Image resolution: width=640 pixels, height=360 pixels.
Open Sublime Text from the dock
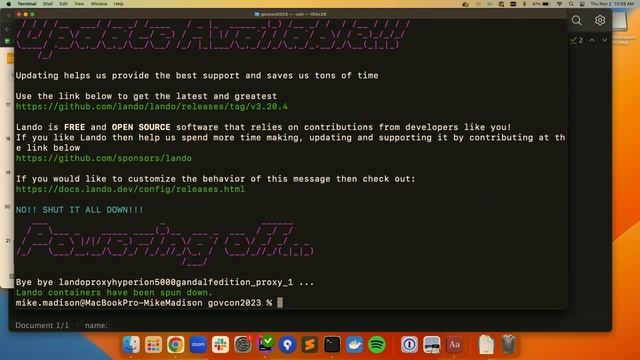310,344
